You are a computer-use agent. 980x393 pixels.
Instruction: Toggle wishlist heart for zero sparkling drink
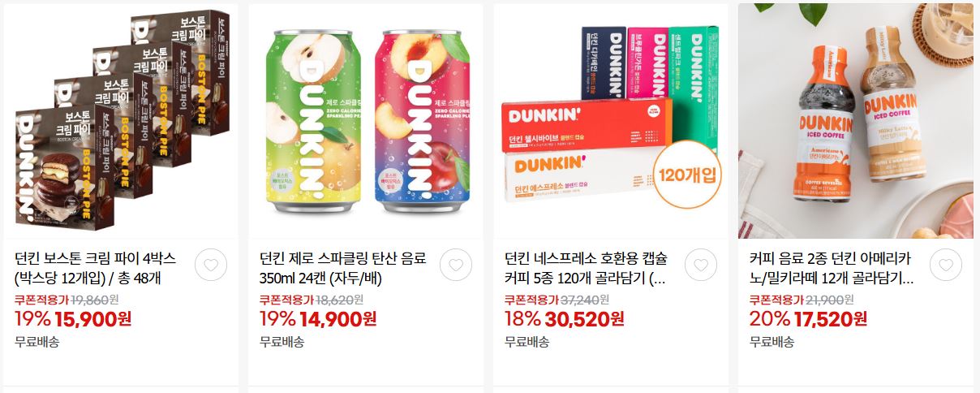[456, 266]
